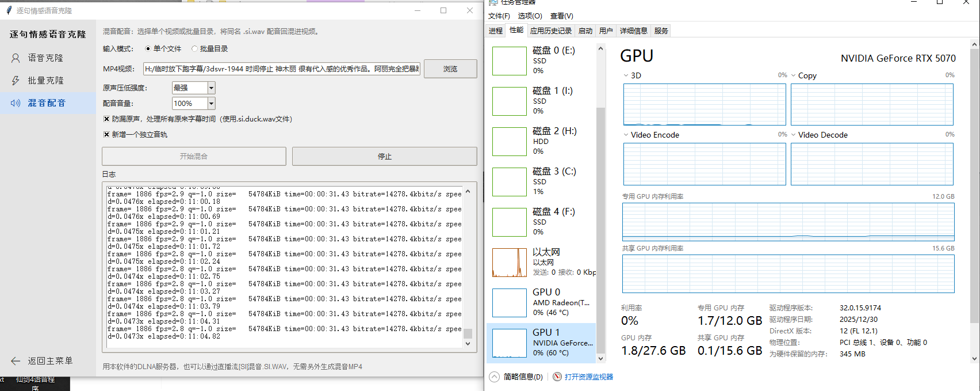The image size is (980, 391).
Task: Click 简略信息(D) text button
Action: click(x=523, y=377)
